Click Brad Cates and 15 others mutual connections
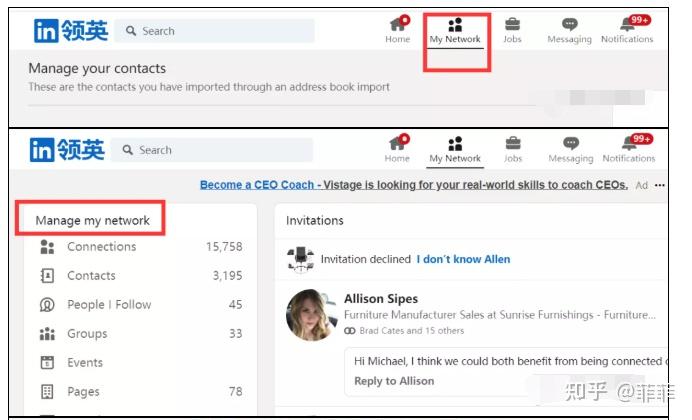692x420 pixels. pos(412,331)
